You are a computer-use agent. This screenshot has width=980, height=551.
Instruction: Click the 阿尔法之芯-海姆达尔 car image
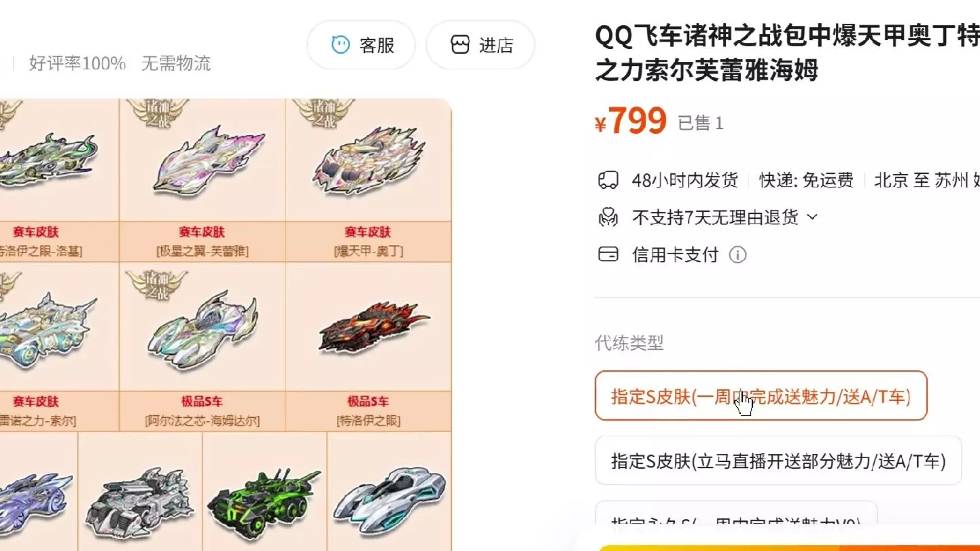click(x=202, y=323)
